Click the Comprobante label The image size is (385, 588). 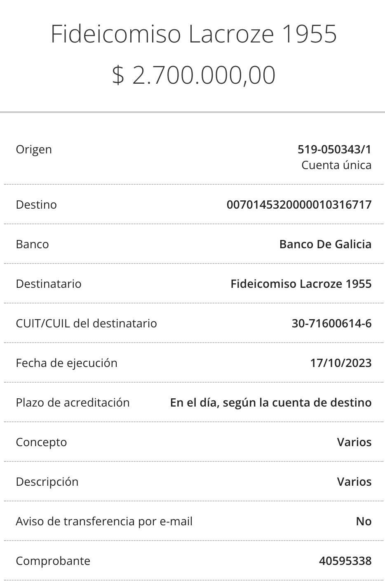tap(53, 561)
